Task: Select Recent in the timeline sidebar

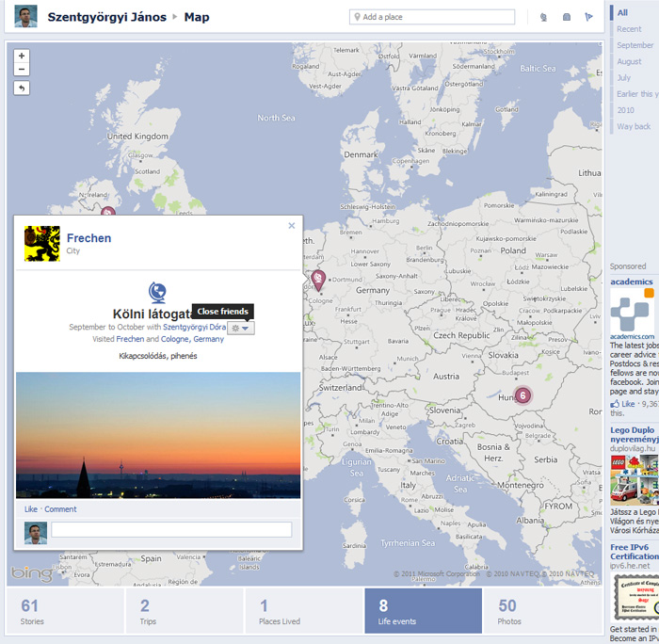Action: tap(629, 29)
